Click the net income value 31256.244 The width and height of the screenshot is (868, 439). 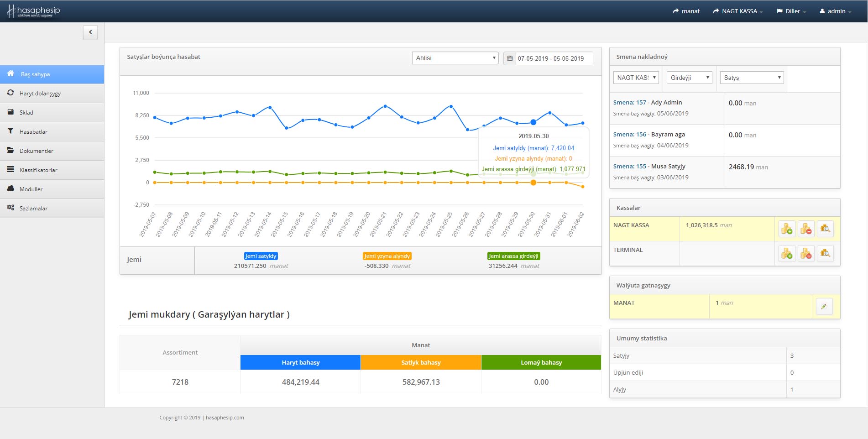click(503, 266)
